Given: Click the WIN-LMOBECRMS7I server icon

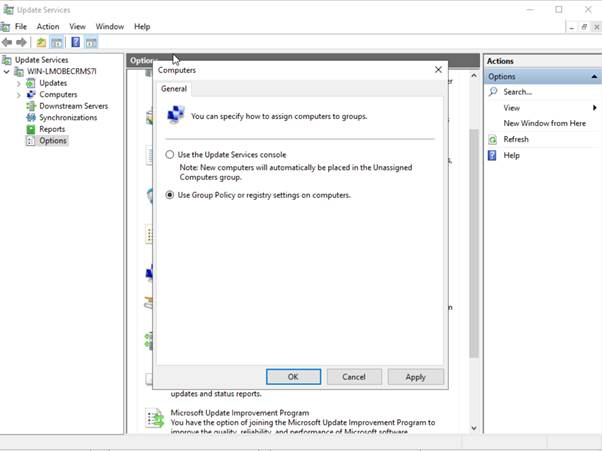Looking at the screenshot, I should click(x=19, y=71).
